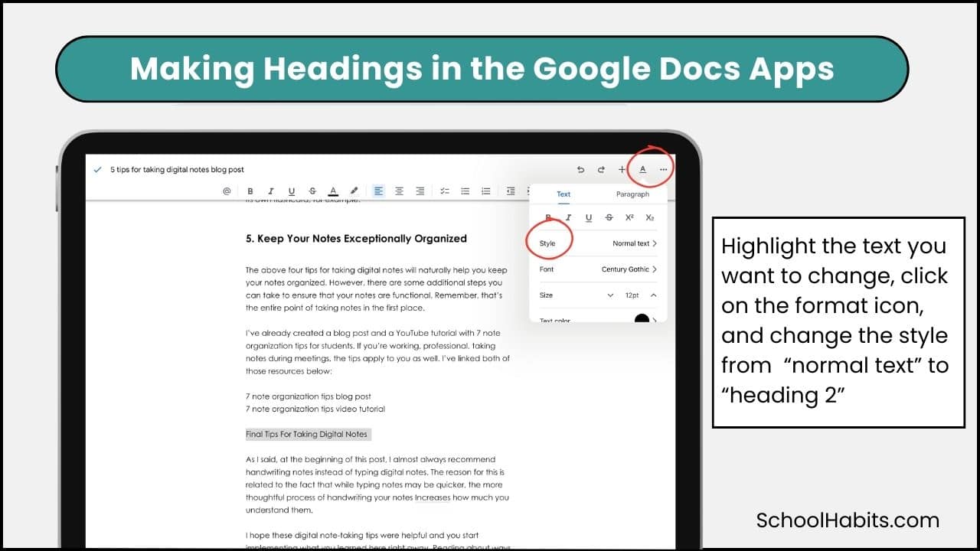Enable center text alignment
The width and height of the screenshot is (980, 551).
[x=399, y=191]
